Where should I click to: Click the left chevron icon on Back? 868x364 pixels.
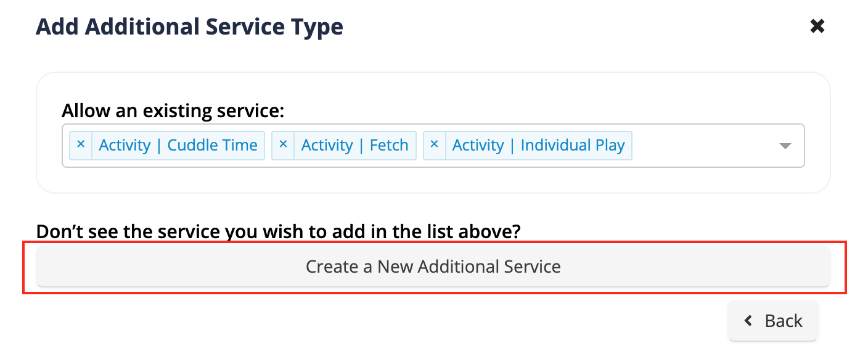click(x=748, y=321)
